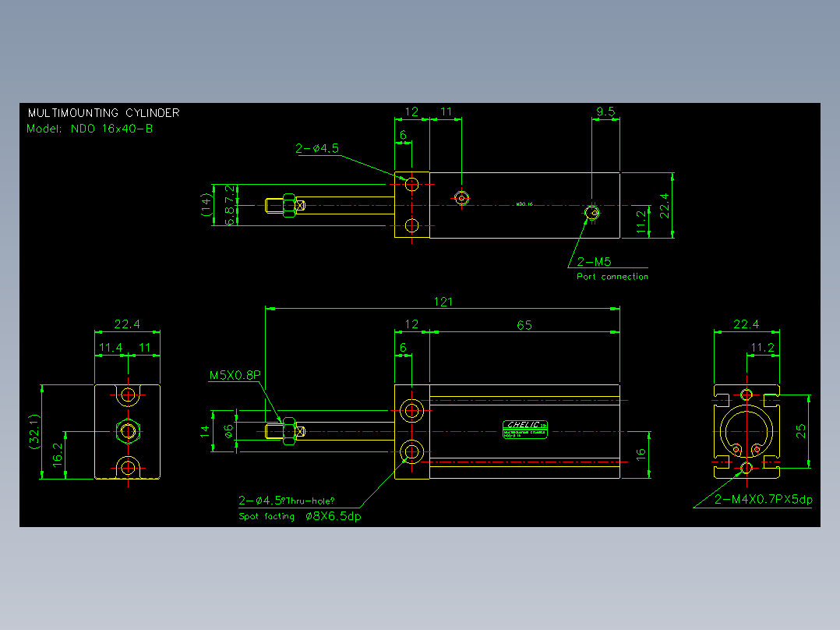840x630 pixels.
Task: Click the Spot facing ø8X6.5dp note
Action: click(300, 516)
